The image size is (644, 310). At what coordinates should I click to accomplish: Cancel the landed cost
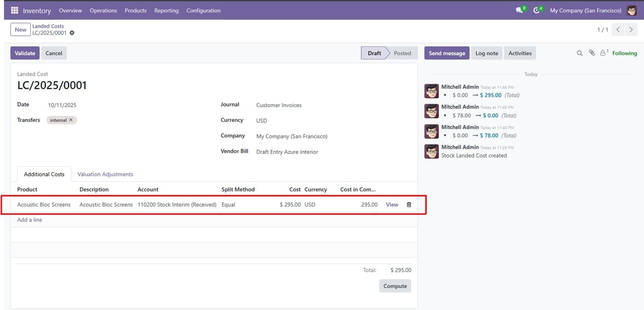pyautogui.click(x=54, y=53)
